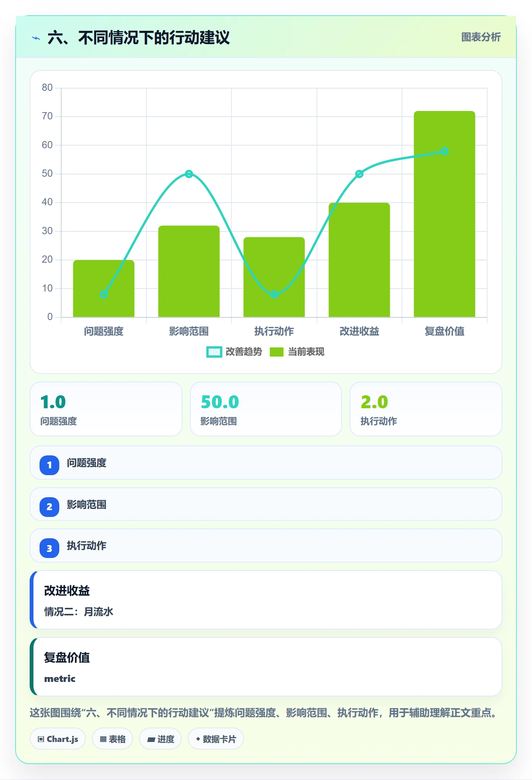Click the number 2 badge for 影响范围
This screenshot has height=780, width=532.
point(49,507)
